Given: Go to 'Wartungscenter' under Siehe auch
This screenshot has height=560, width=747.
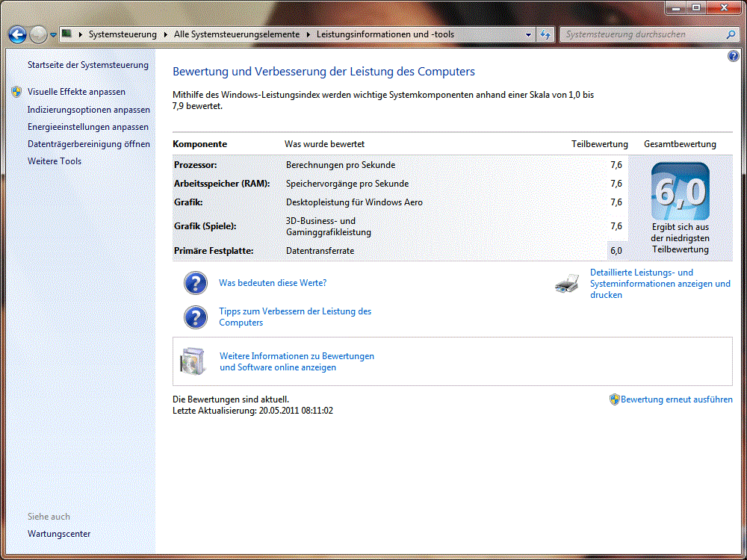Looking at the screenshot, I should [x=59, y=534].
